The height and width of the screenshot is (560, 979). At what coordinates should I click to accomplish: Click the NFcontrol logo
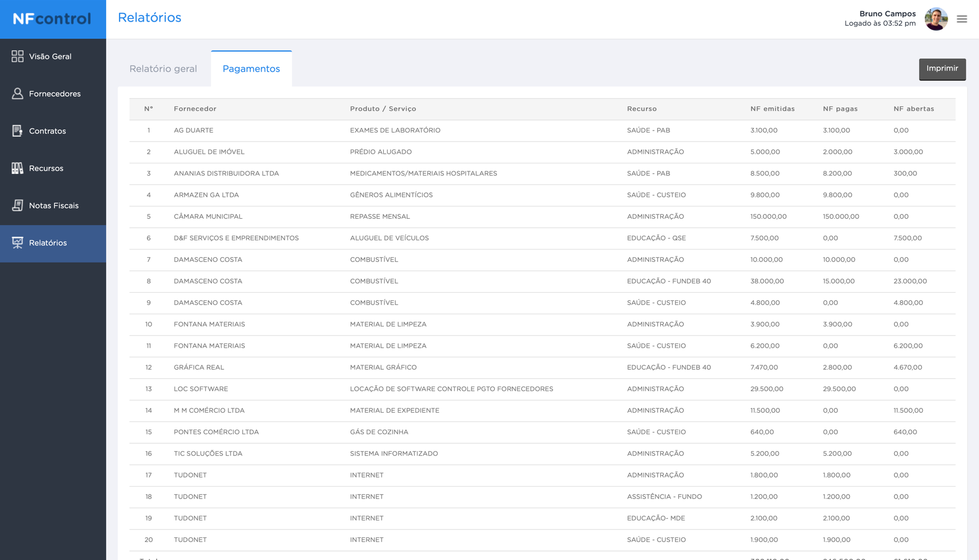point(52,19)
